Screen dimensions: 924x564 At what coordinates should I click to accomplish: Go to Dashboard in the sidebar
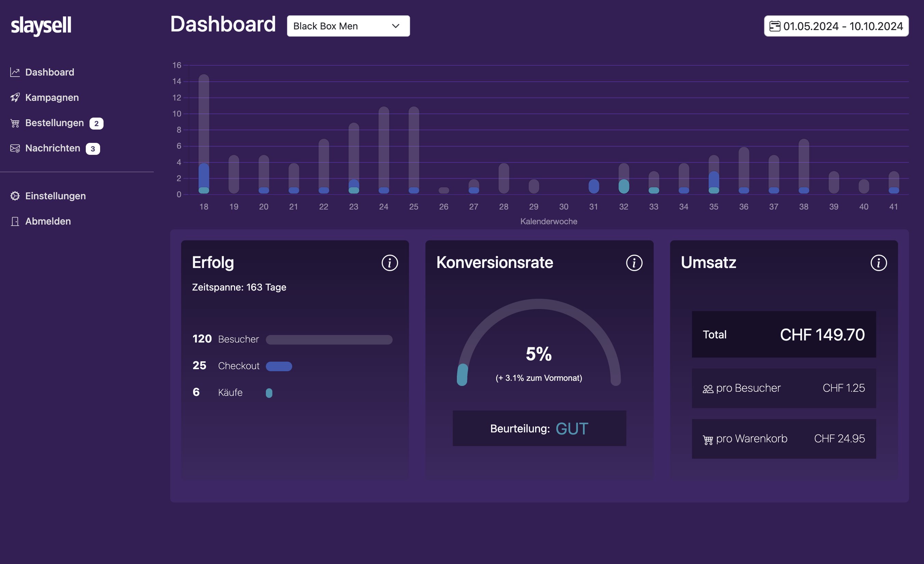pyautogui.click(x=50, y=72)
